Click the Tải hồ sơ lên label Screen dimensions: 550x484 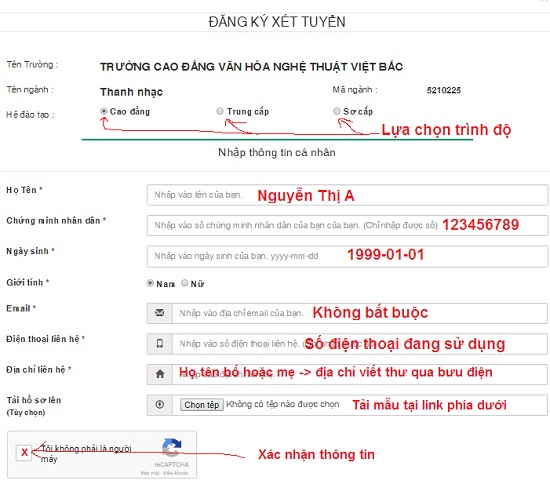[x=34, y=400]
